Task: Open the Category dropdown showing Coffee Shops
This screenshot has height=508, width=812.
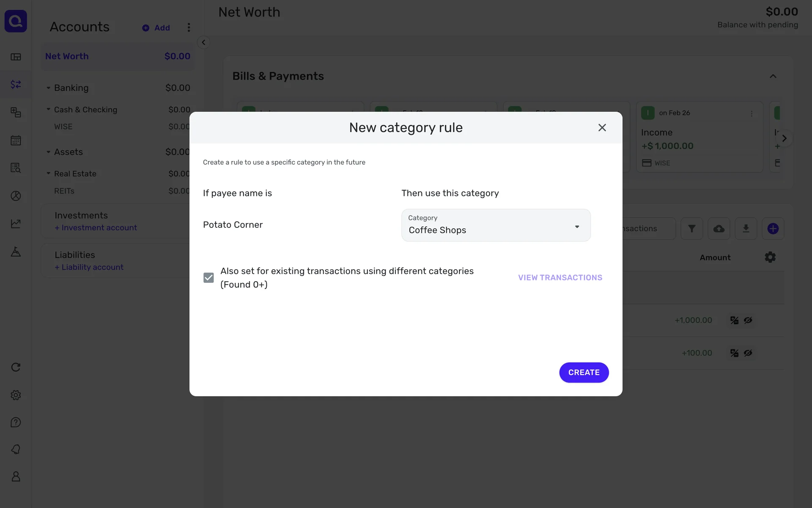Action: pyautogui.click(x=496, y=225)
